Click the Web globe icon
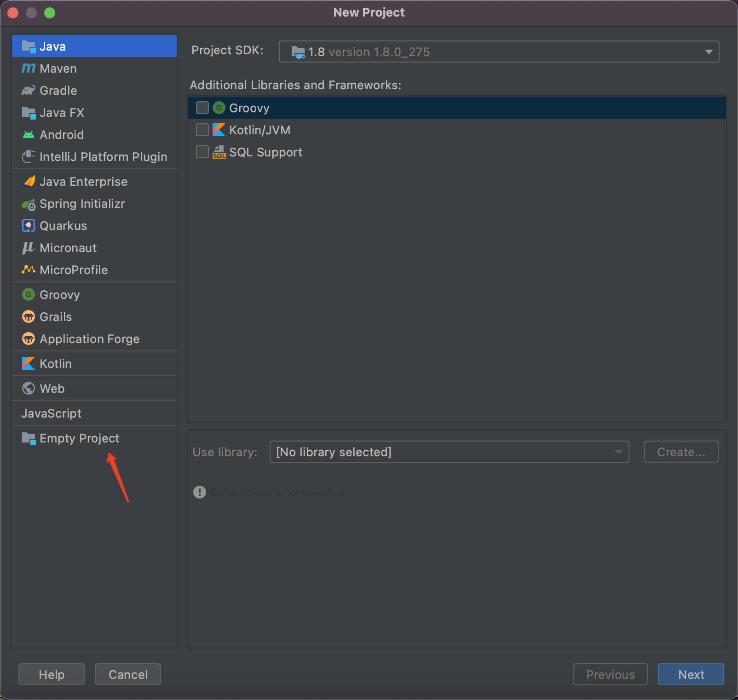Screen dimensions: 738x700 pos(29,389)
